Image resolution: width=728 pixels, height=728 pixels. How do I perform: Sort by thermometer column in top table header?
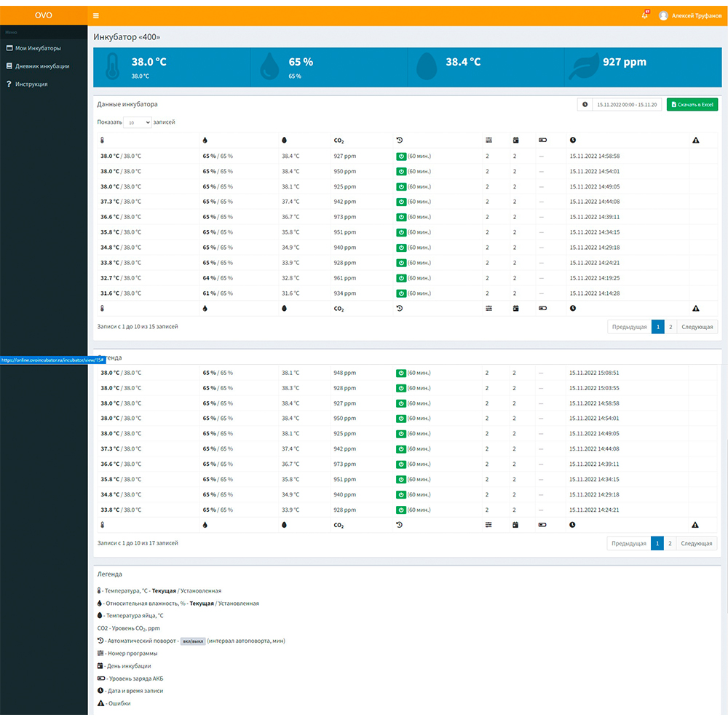tap(103, 140)
